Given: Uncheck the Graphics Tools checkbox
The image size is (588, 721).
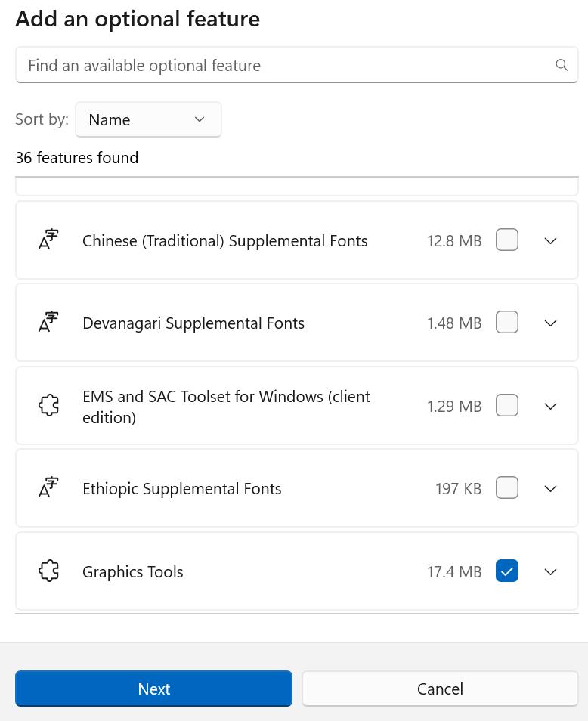Looking at the screenshot, I should [x=507, y=571].
